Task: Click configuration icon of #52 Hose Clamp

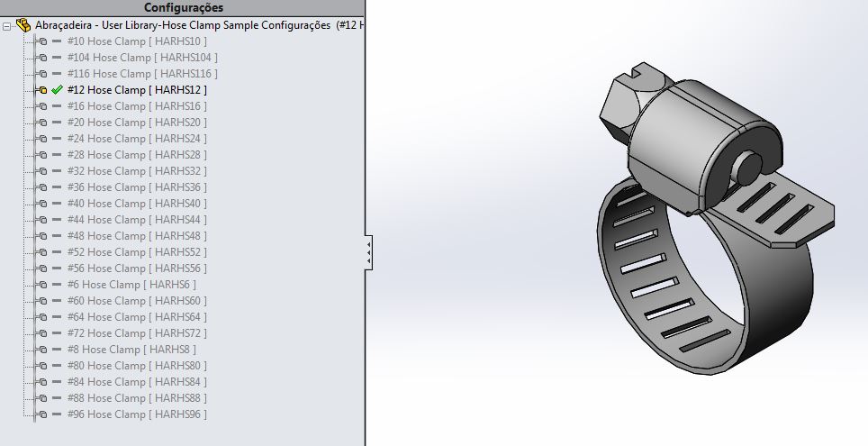Action: click(x=42, y=251)
